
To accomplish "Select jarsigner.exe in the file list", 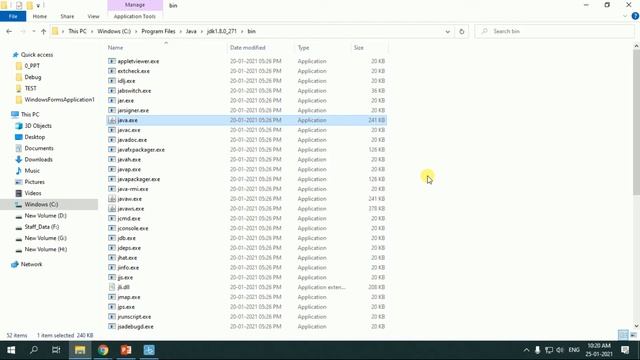I will (247, 110).
